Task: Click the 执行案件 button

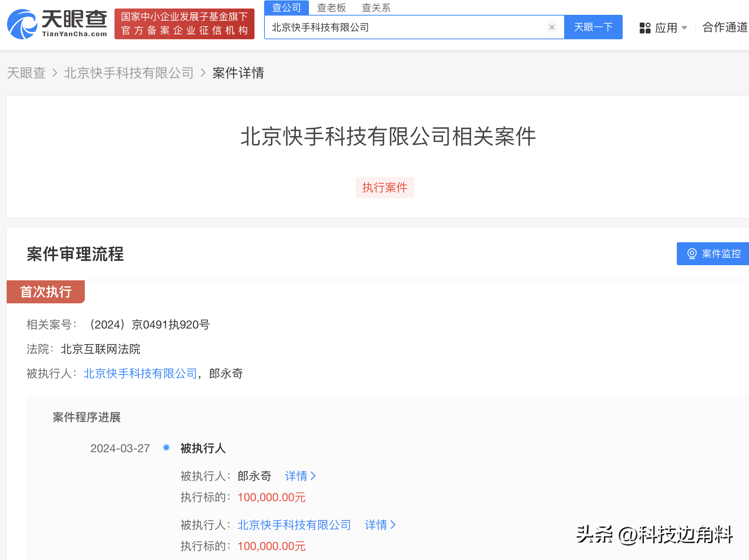Action: [385, 188]
